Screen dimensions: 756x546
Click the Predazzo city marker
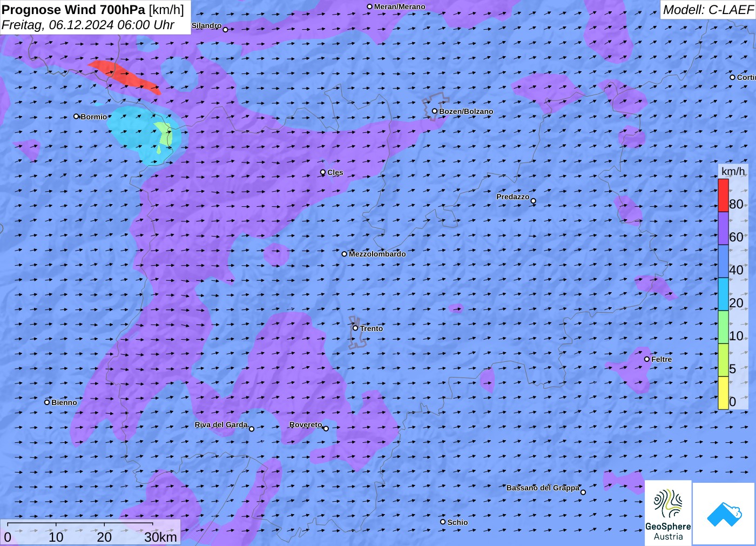click(534, 201)
